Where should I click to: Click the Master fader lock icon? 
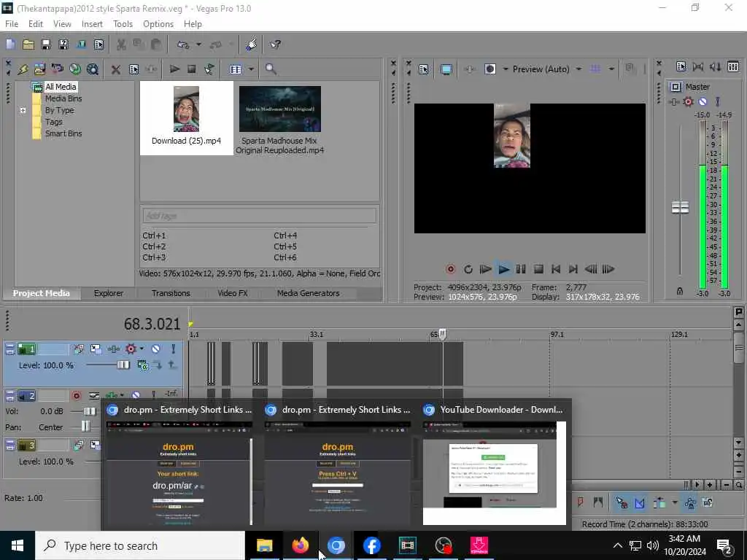coord(680,291)
